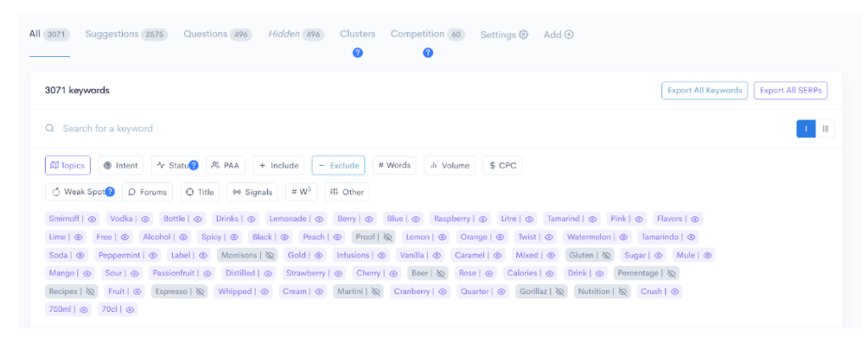Open the Volume filter dropdown
The image size is (868, 350).
(x=449, y=165)
